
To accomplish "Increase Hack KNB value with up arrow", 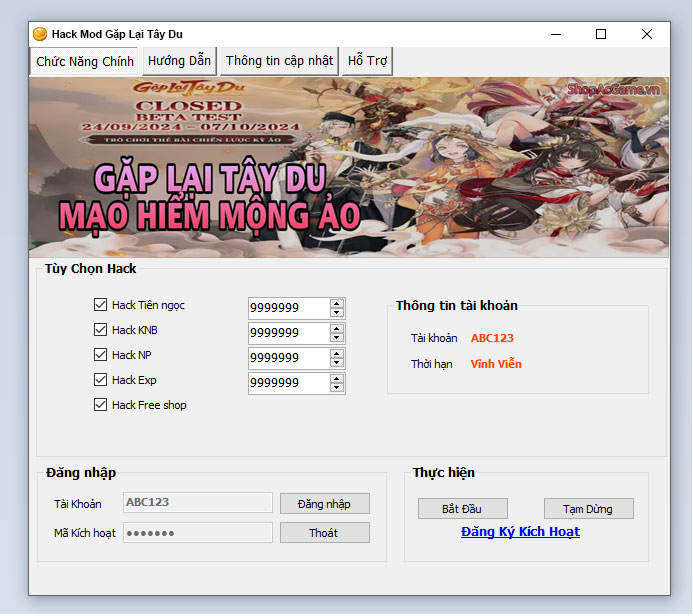I will (x=337, y=329).
